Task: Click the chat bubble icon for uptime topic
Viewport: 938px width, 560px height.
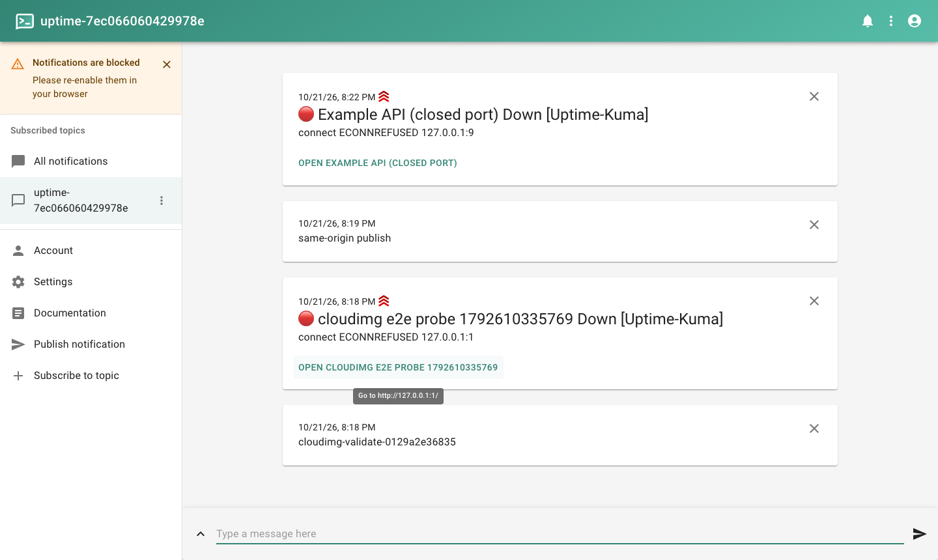Action: pos(18,201)
